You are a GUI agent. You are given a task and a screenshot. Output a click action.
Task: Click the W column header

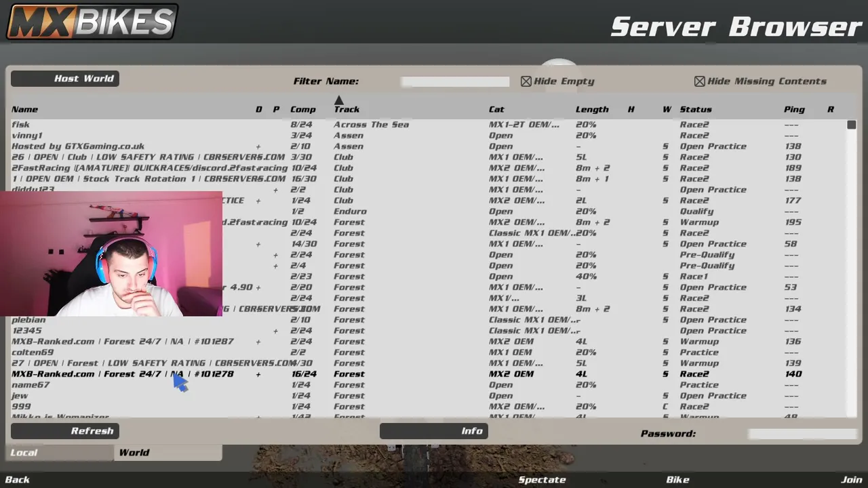coord(667,109)
